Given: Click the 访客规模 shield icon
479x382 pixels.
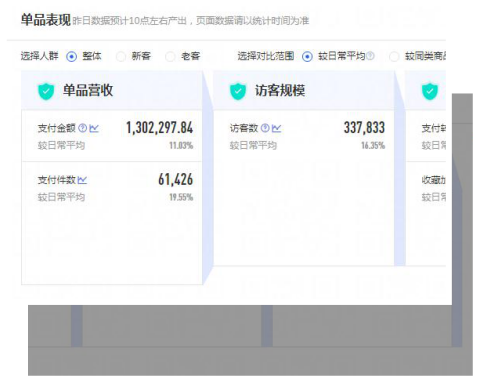Looking at the screenshot, I should (x=238, y=91).
